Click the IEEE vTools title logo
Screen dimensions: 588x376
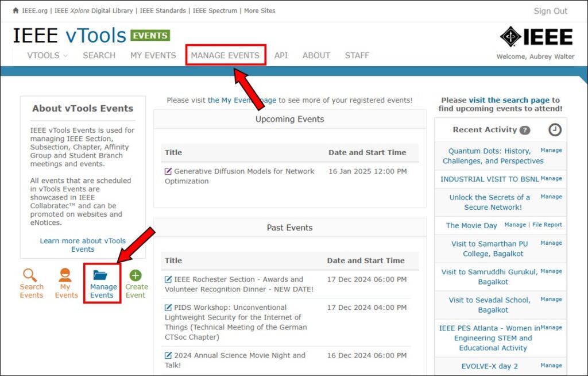click(x=69, y=36)
